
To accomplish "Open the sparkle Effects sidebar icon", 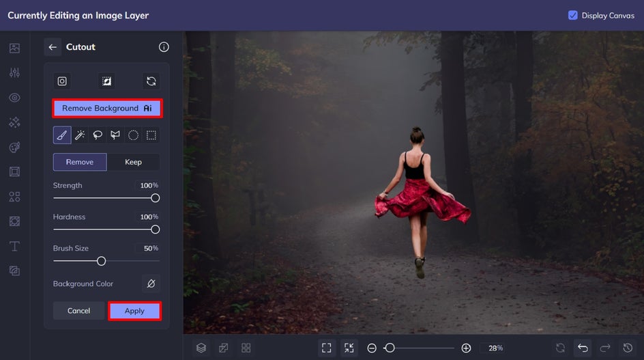I will coord(14,122).
